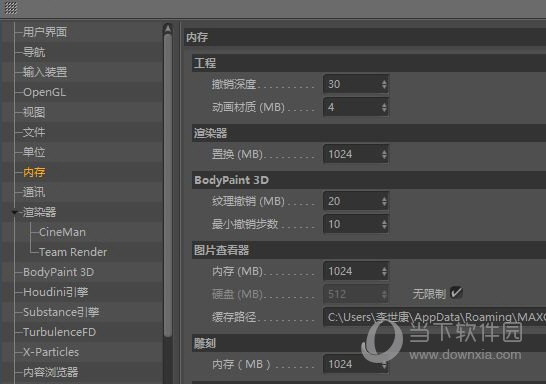This screenshot has height=384, width=546.
Task: Select the Houdini引擎 category
Action: click(56, 292)
